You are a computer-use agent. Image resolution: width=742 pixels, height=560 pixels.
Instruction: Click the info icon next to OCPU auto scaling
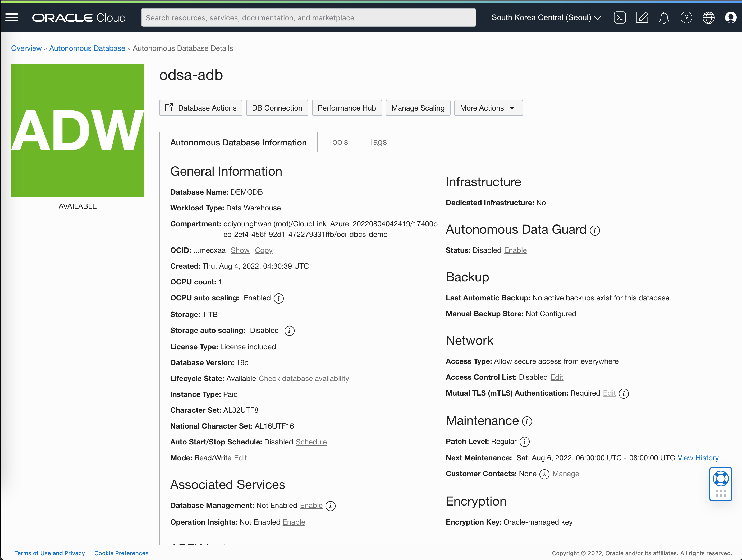(x=278, y=299)
